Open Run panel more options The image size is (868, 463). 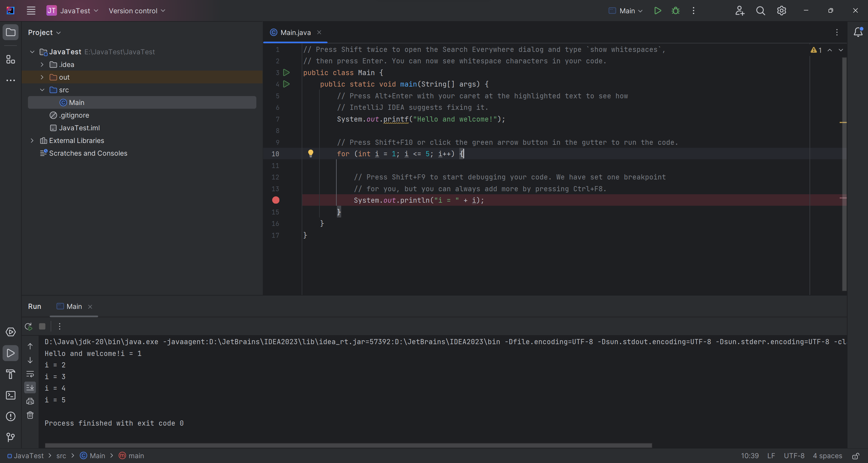coord(60,326)
